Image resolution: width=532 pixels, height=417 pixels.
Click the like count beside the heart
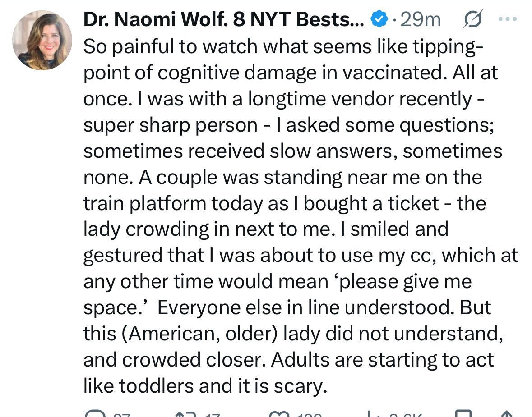[308, 415]
